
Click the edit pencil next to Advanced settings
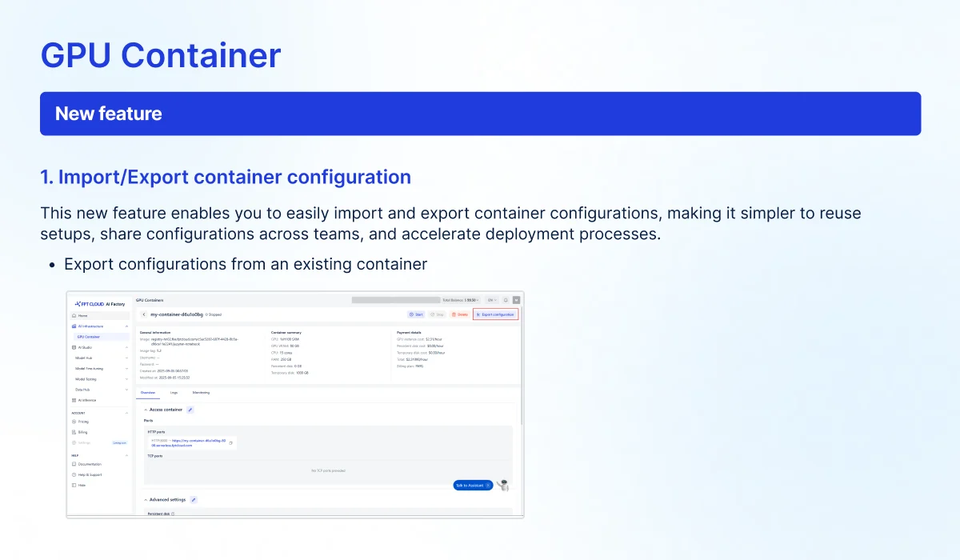[x=194, y=499]
